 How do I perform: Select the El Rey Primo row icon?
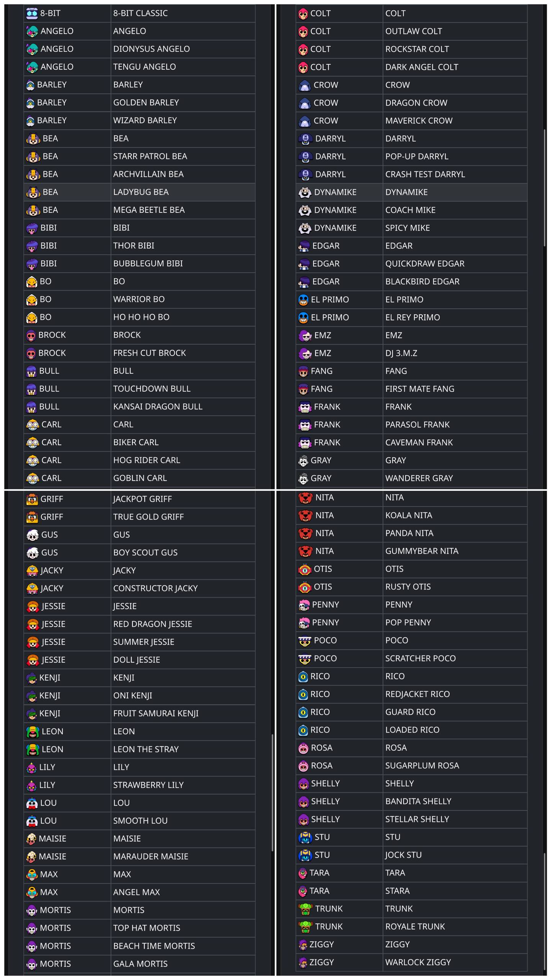(303, 317)
